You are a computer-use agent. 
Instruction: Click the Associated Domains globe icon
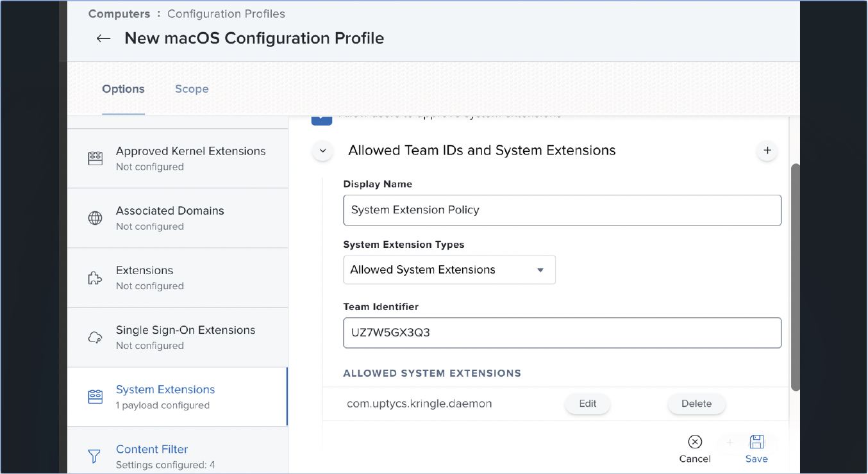(95, 218)
